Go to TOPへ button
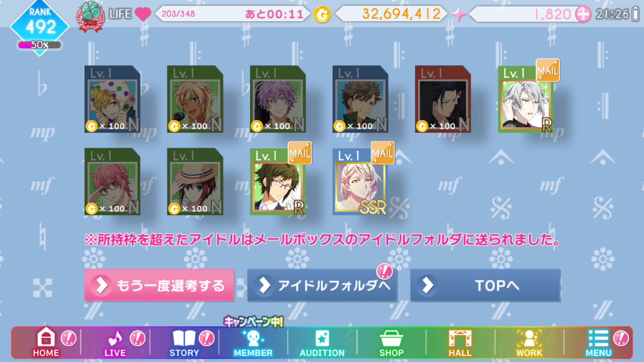 point(485,285)
